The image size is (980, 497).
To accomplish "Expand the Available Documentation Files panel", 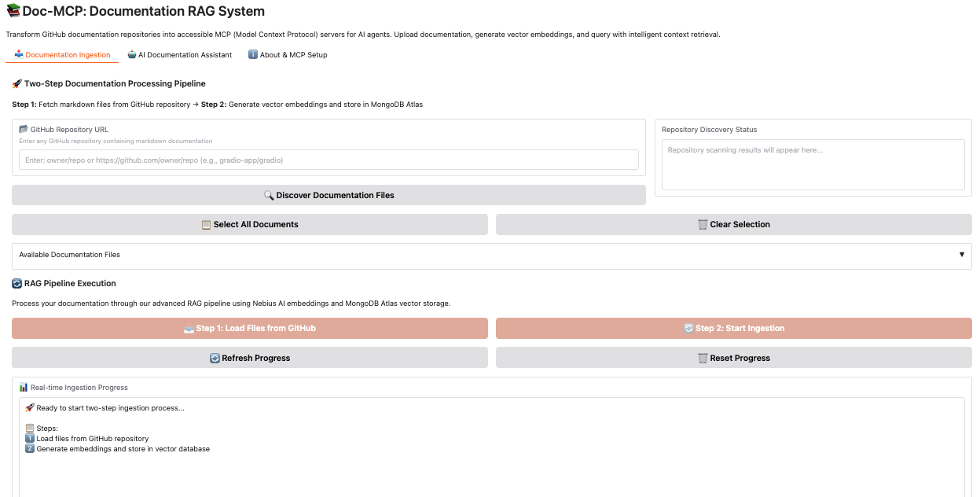I will coord(962,255).
